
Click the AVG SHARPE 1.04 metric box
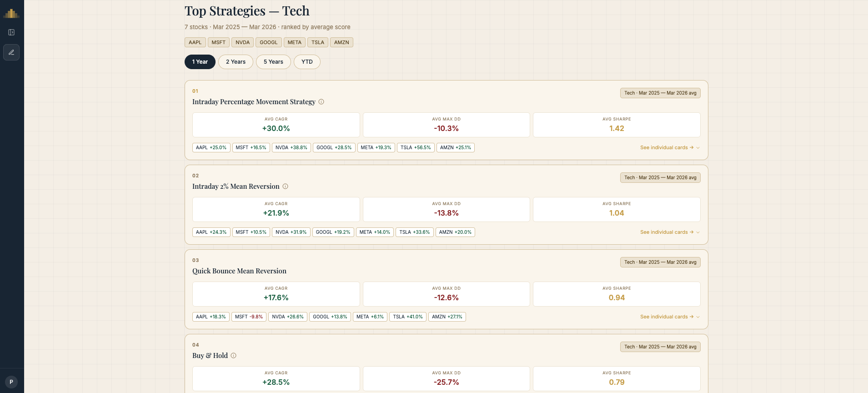point(617,209)
